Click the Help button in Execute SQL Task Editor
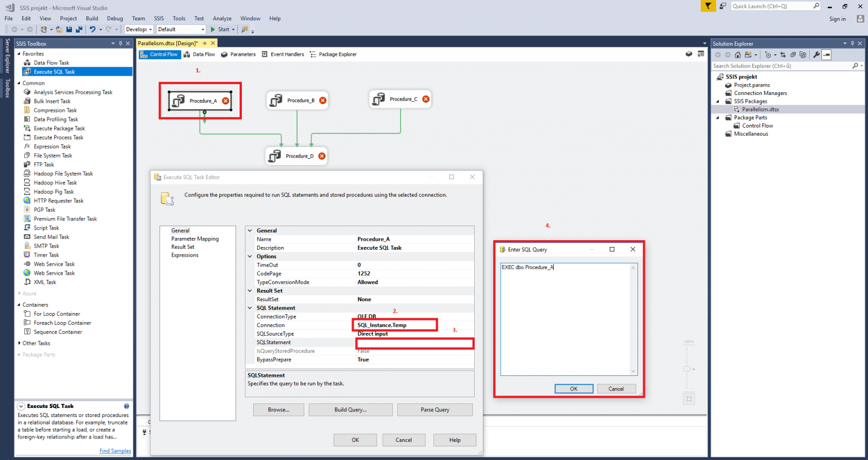 [x=455, y=440]
